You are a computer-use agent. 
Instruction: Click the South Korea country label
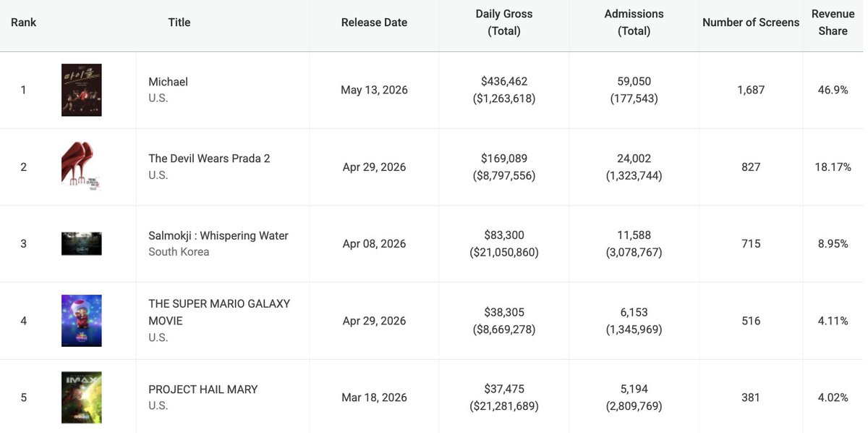click(179, 252)
